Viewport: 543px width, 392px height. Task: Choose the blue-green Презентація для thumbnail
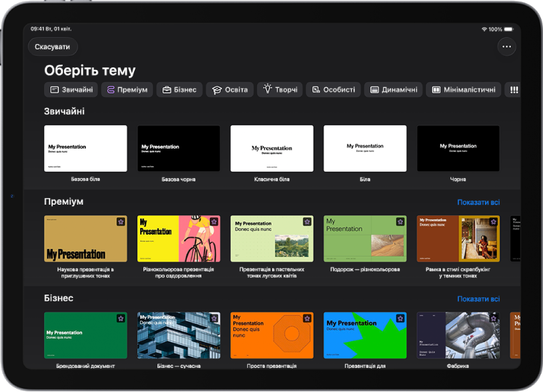pyautogui.click(x=365, y=335)
